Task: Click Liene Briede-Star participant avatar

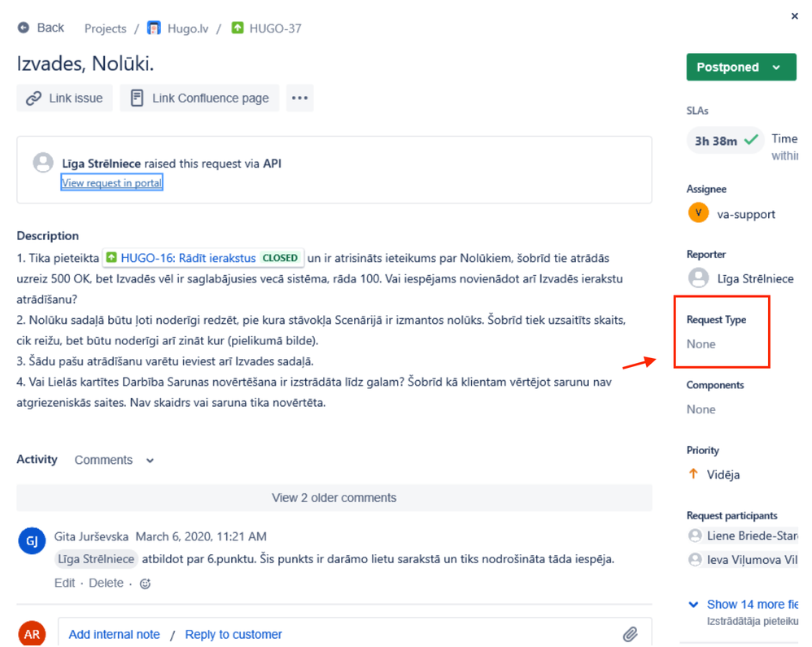Action: (x=695, y=536)
